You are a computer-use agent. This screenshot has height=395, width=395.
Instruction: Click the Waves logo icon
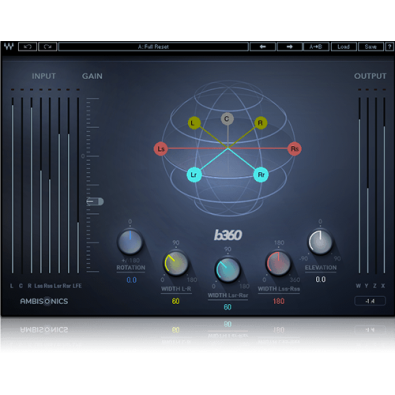coord(9,47)
